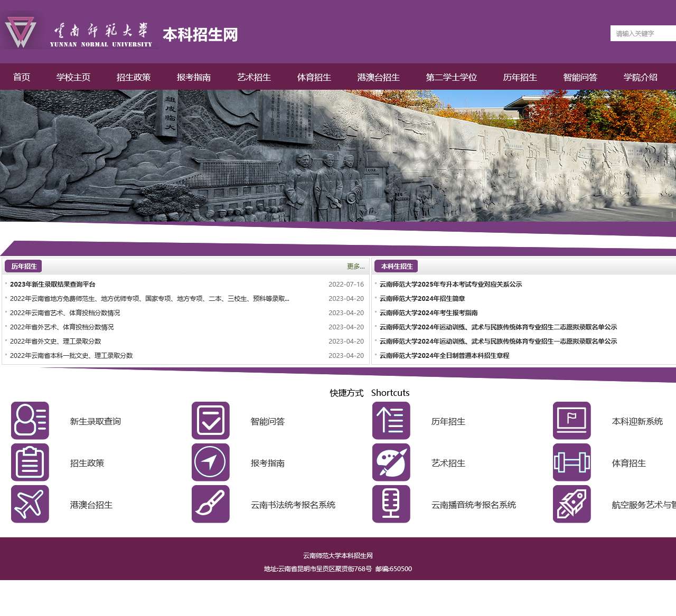Click 本科生招生 panel header tab
The image size is (676, 616).
[x=397, y=266]
